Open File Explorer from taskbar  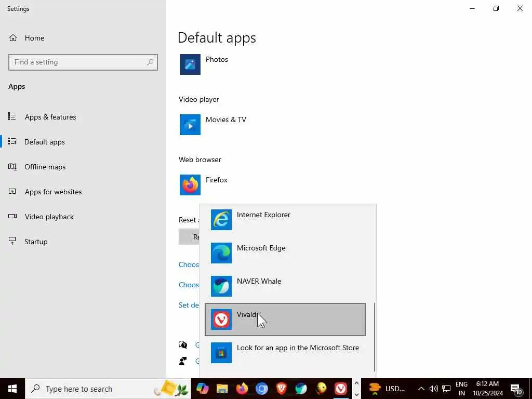[x=222, y=389]
